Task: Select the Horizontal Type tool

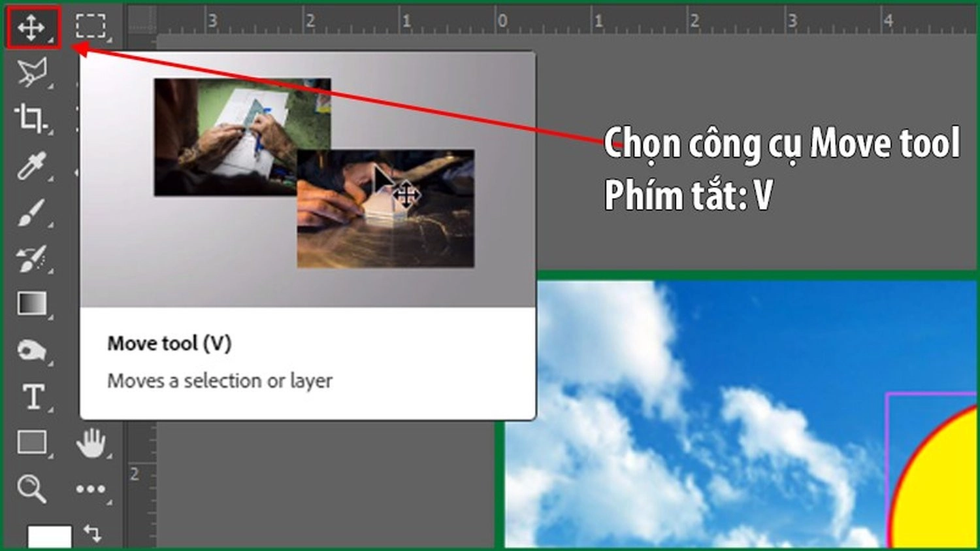Action: 32,397
